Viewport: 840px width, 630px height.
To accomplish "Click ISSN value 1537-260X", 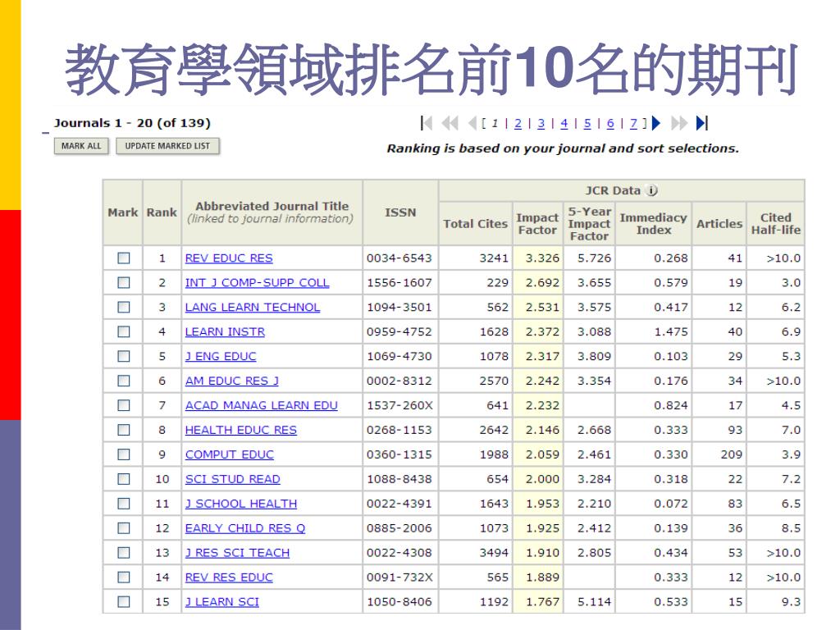I will click(399, 405).
